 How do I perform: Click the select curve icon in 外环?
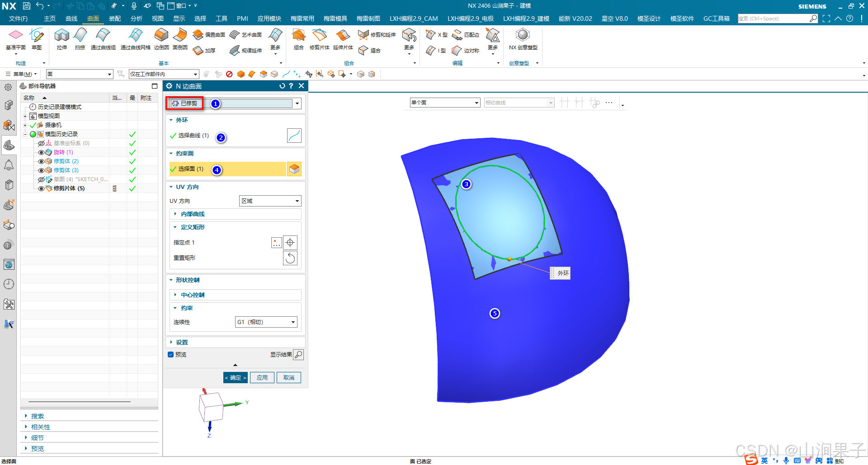point(294,136)
